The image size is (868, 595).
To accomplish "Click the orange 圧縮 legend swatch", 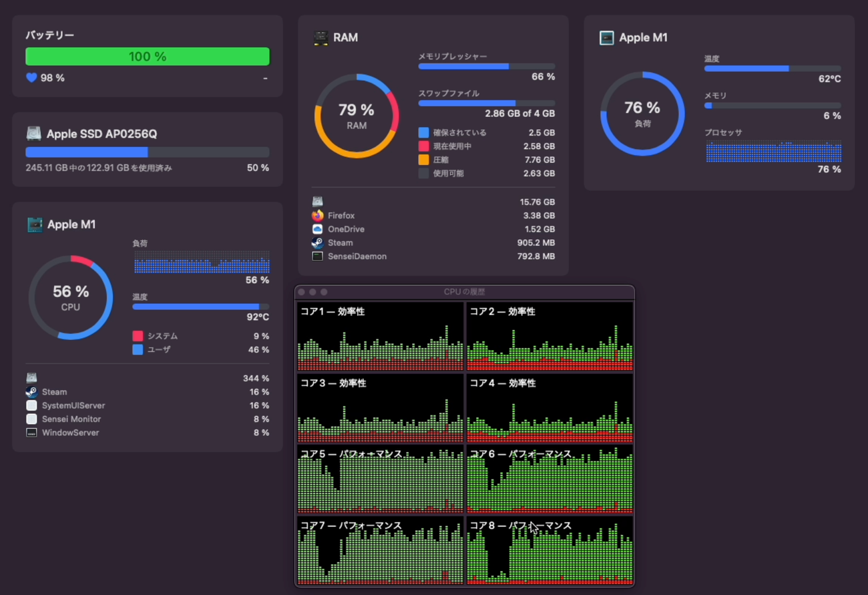I will tap(423, 160).
